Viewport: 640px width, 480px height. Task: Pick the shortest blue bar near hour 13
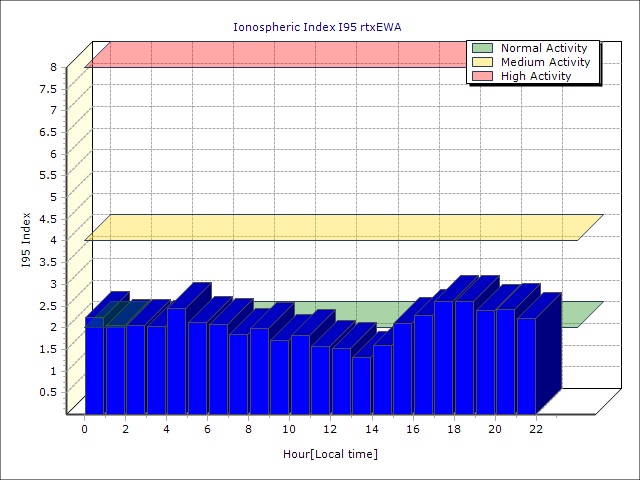361,385
